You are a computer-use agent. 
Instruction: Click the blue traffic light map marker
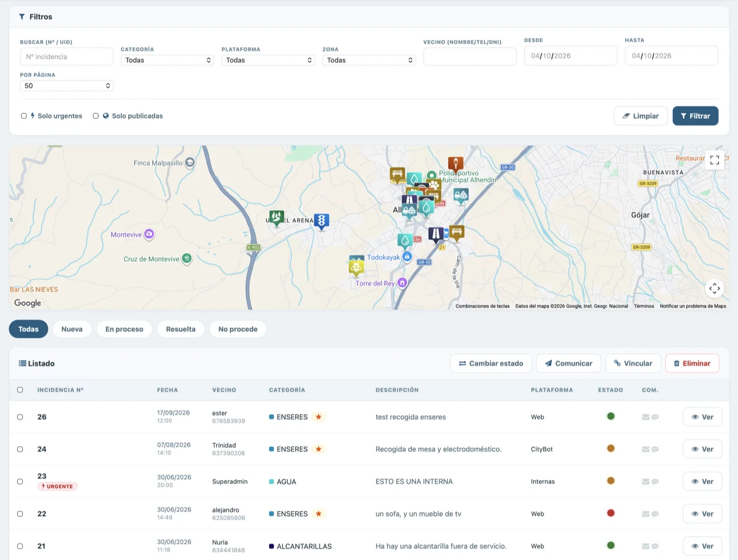pyautogui.click(x=321, y=221)
